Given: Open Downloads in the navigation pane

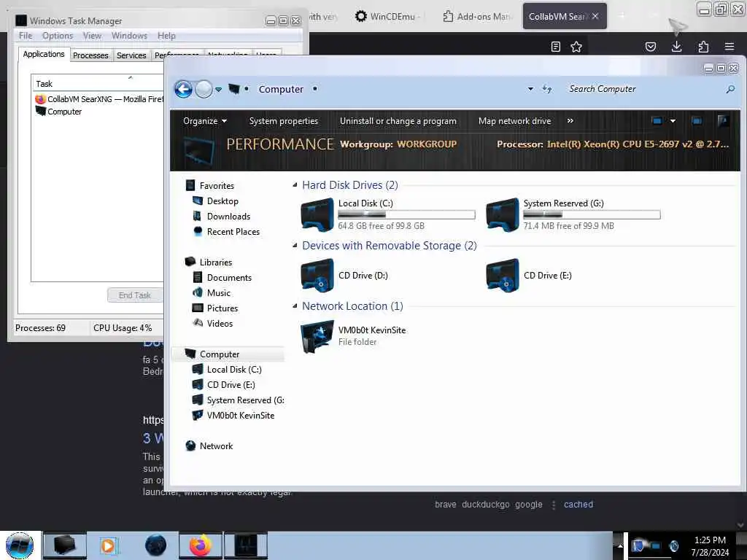Looking at the screenshot, I should coord(228,216).
